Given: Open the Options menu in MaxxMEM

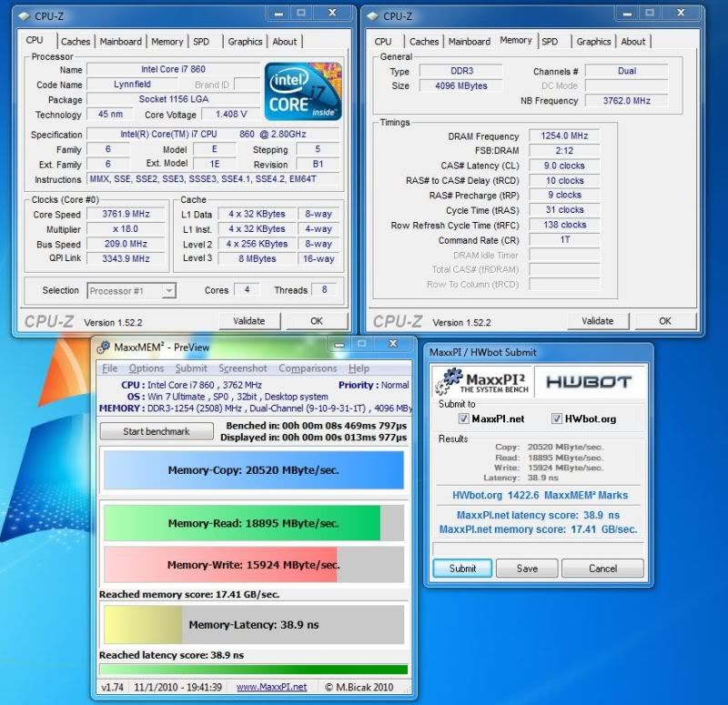Looking at the screenshot, I should point(147,368).
